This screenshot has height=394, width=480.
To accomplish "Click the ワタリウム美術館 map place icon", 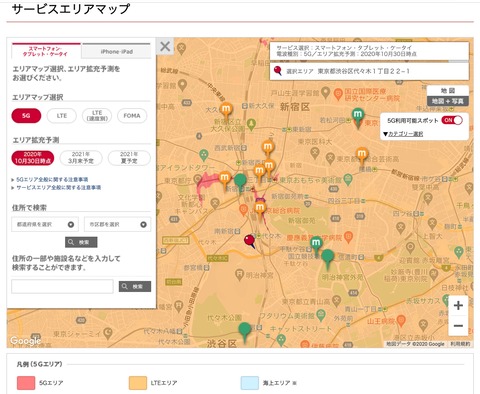I will pos(321,314).
